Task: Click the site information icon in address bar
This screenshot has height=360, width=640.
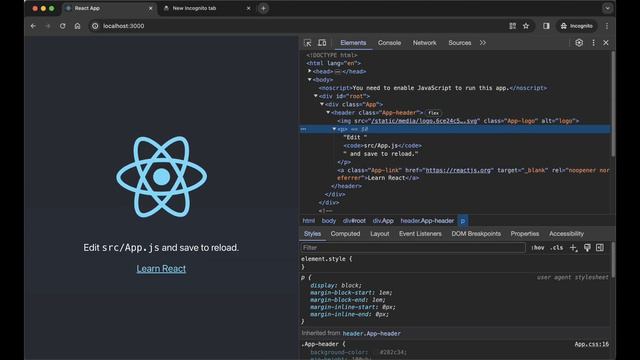Action: [x=95, y=26]
